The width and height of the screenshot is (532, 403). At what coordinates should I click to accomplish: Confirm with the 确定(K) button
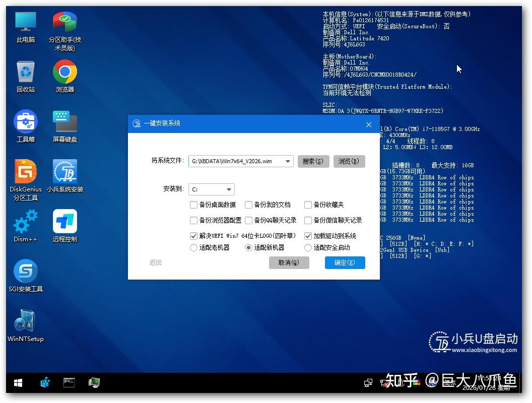(x=345, y=262)
